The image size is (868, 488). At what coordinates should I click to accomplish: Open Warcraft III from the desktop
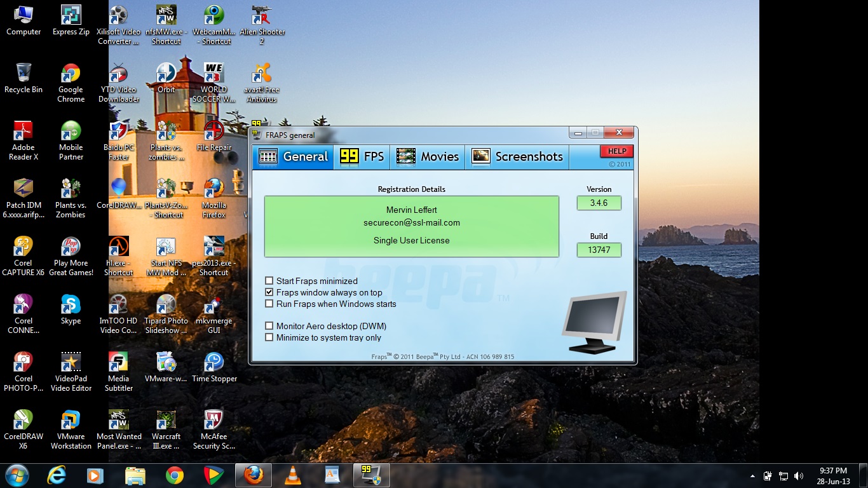[x=166, y=419]
